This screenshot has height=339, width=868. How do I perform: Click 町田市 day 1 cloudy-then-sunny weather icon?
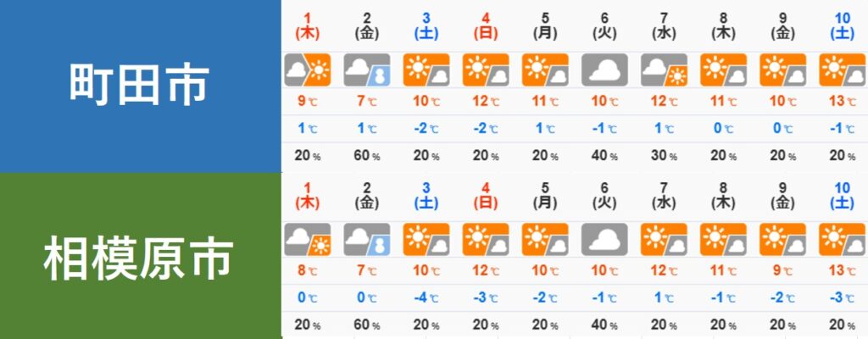coord(306,70)
